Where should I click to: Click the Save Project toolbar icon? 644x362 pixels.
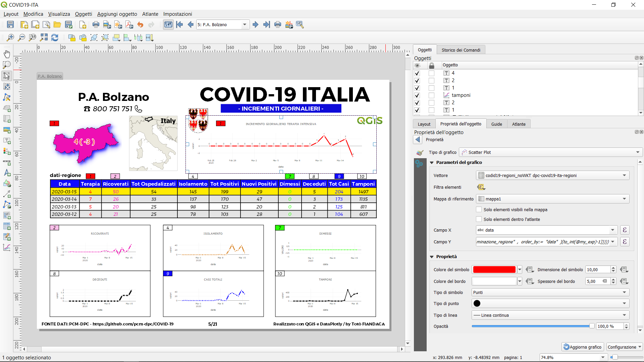click(x=10, y=24)
